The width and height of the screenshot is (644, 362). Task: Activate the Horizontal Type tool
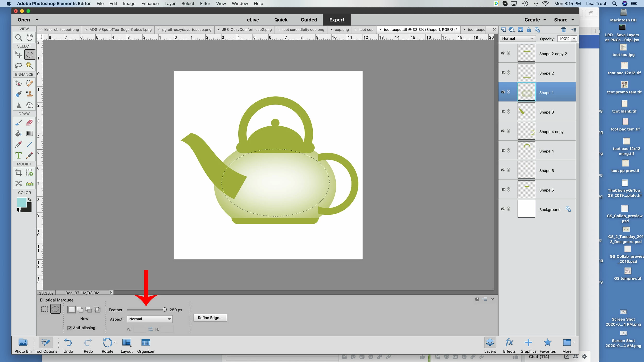pos(18,155)
